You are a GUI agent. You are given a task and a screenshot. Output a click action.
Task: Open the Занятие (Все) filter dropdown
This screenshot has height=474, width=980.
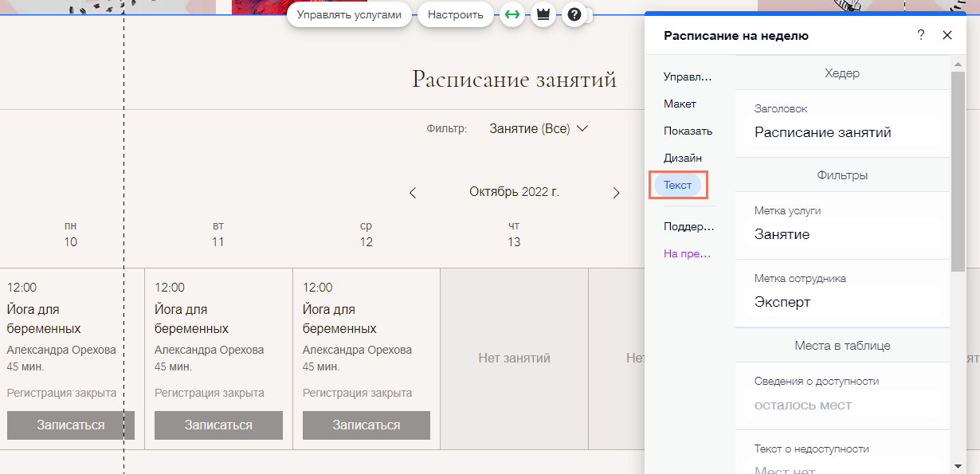(539, 128)
